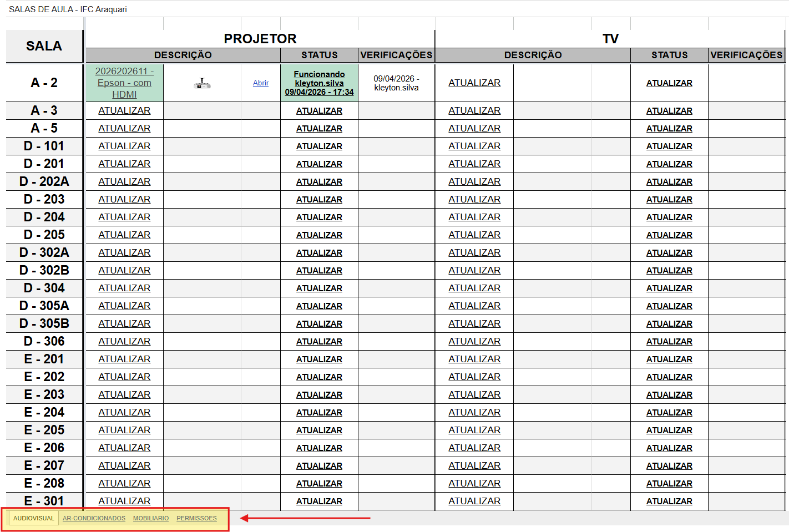Update projector status for room D-305A
789x532 pixels.
(x=319, y=306)
